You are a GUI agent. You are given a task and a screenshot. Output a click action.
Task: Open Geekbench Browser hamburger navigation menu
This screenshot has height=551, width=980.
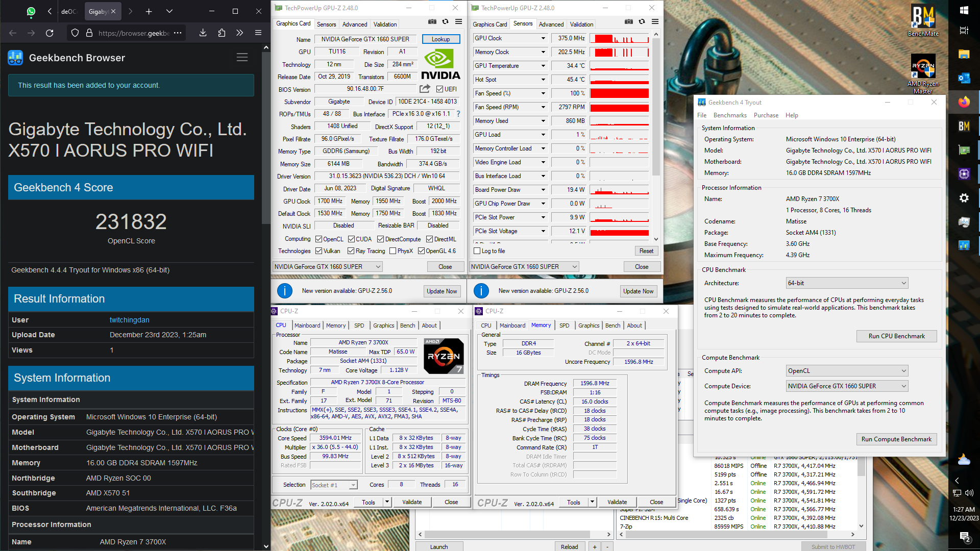coord(242,58)
